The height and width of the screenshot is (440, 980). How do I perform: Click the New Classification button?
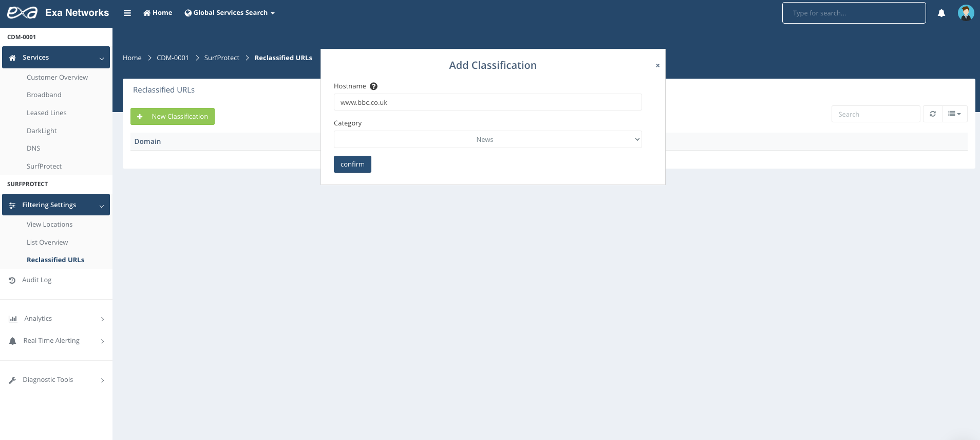click(173, 117)
